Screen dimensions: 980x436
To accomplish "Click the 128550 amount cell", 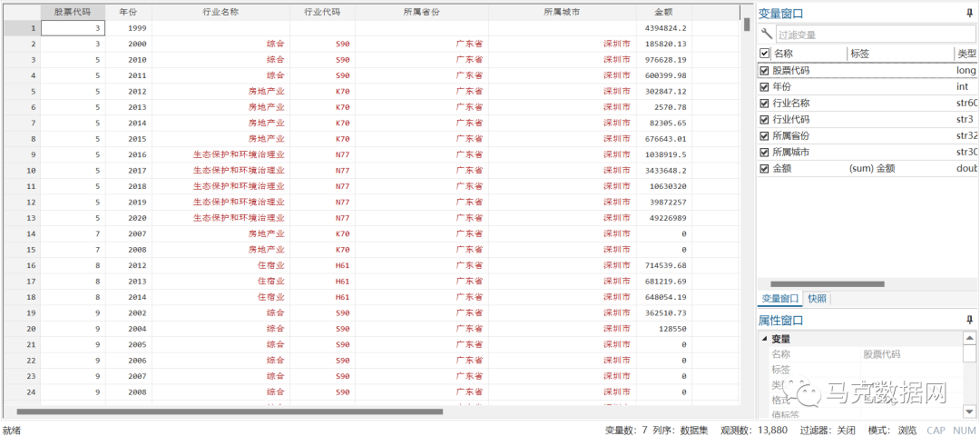I will (x=663, y=329).
